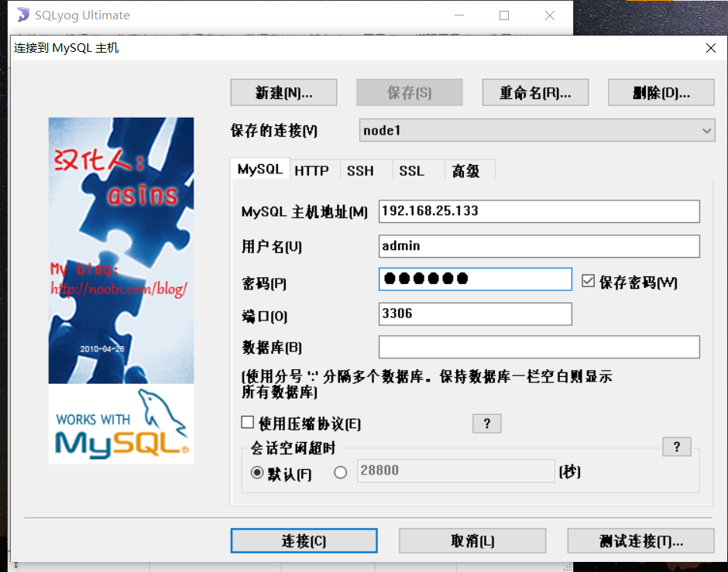Select the 默认(F) session timeout radio

point(256,472)
